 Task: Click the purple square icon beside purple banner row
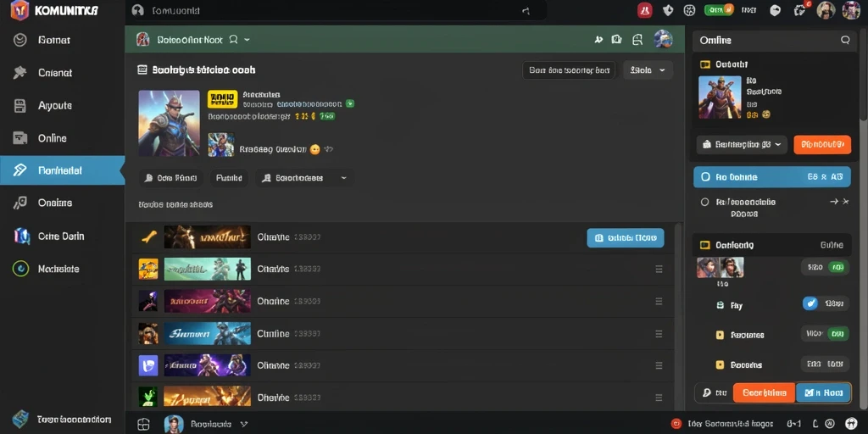point(148,365)
